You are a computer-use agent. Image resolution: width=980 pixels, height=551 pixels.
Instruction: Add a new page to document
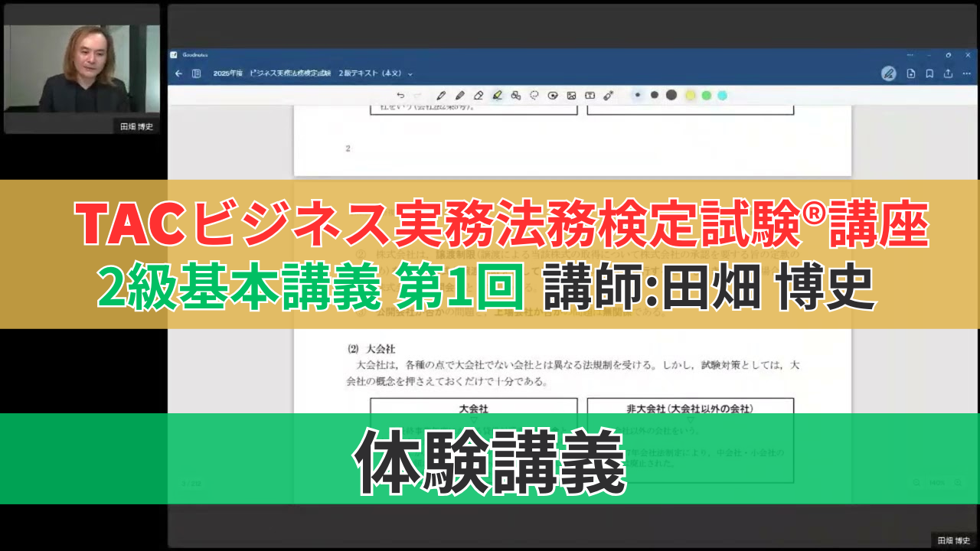pos(910,73)
